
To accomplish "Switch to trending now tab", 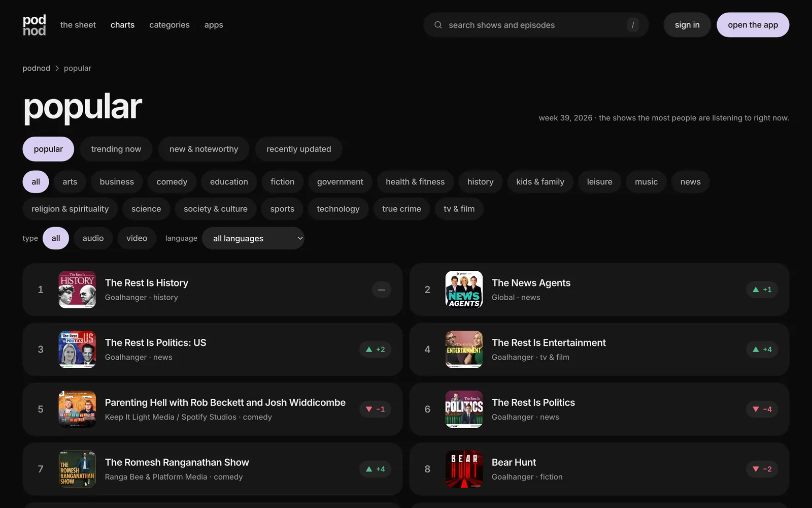I will click(x=116, y=149).
